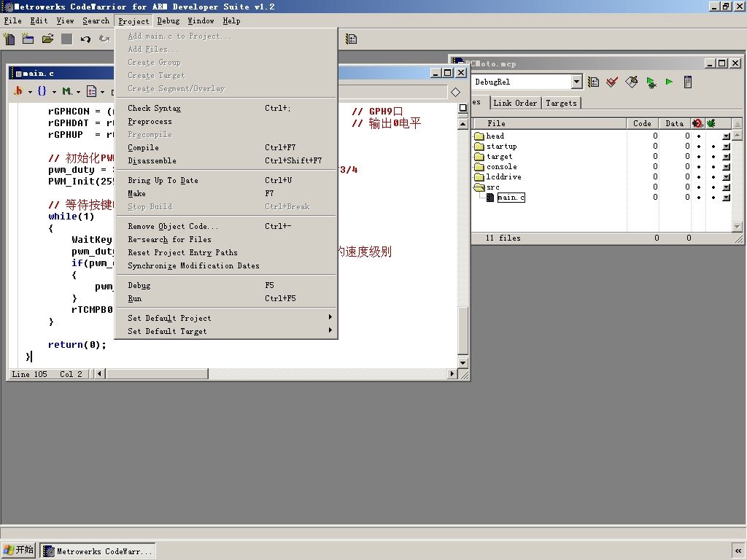747x560 pixels.
Task: Expand the system tray chevron
Action: (x=738, y=551)
